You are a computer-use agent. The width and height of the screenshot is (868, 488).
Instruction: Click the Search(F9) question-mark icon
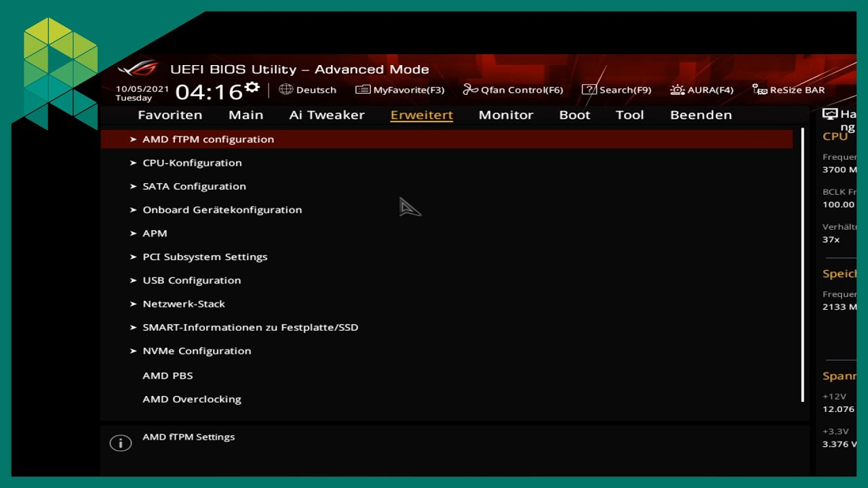click(589, 89)
